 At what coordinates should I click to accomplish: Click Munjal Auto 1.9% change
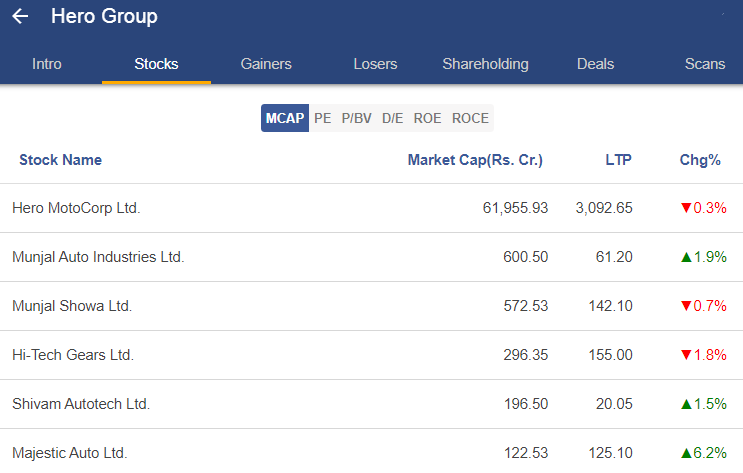pyautogui.click(x=703, y=257)
